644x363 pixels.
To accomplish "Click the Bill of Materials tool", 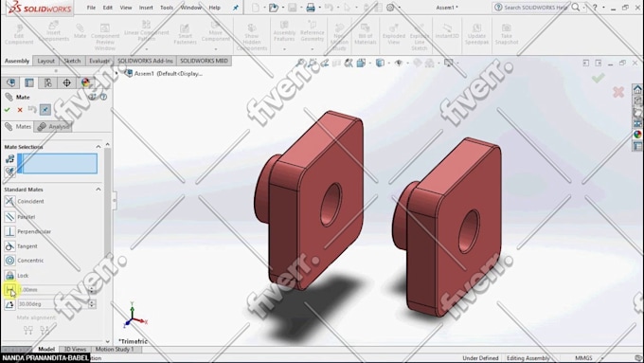I will 366,34.
